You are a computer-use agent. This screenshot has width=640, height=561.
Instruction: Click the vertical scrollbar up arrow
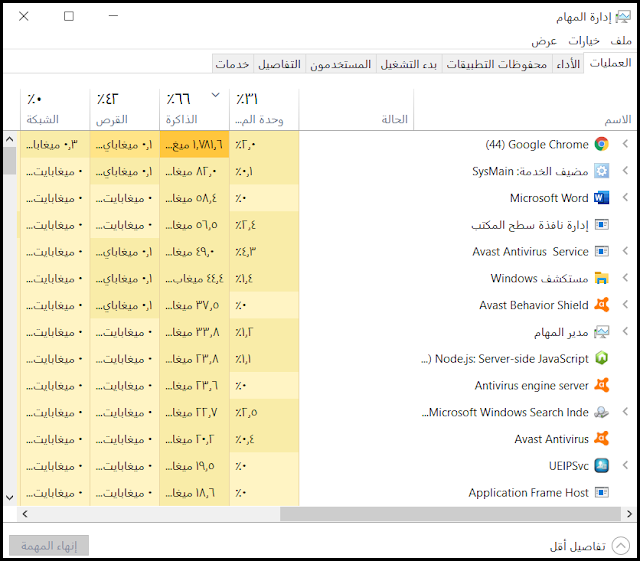coord(9,139)
